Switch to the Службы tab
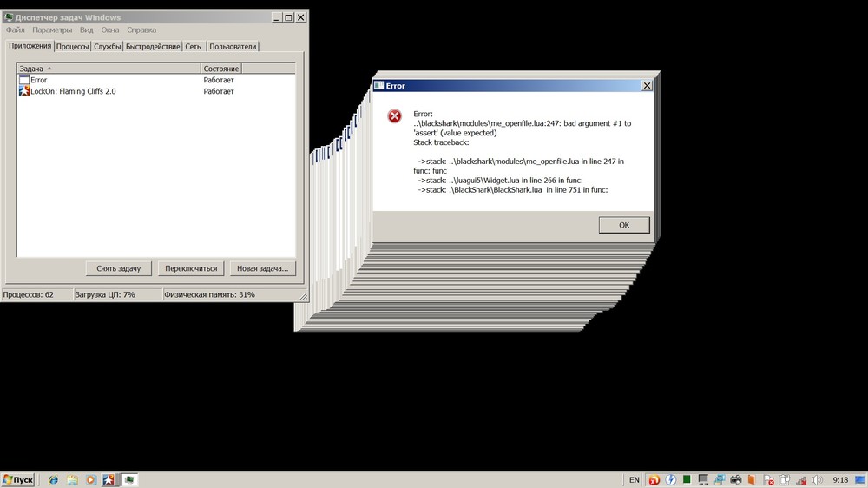Screen dimensions: 868x488 [107, 47]
